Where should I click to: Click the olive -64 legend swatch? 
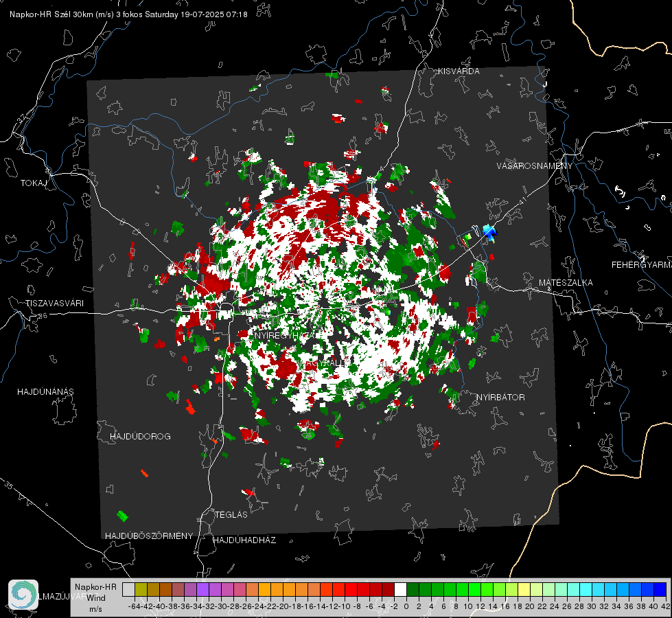[x=141, y=590]
